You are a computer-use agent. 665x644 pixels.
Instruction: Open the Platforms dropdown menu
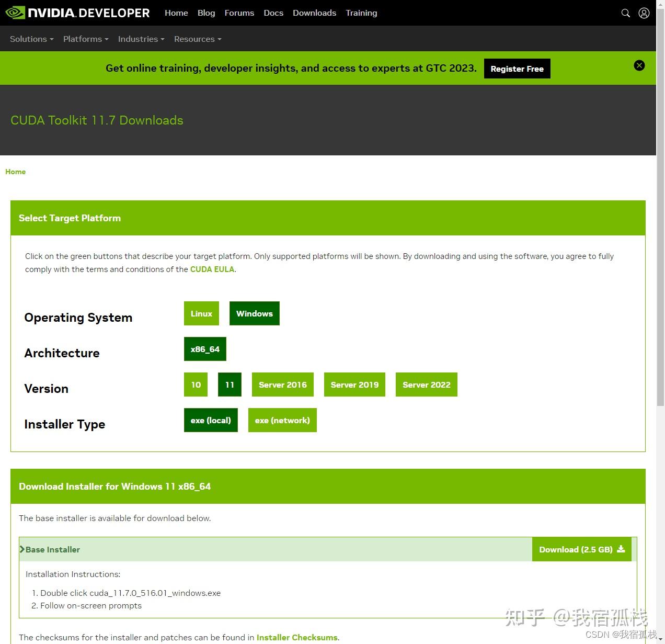click(86, 39)
